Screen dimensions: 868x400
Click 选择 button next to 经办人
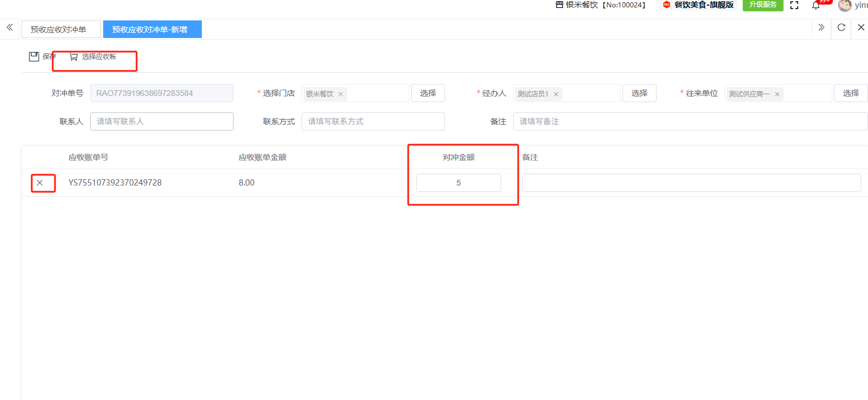pyautogui.click(x=640, y=93)
